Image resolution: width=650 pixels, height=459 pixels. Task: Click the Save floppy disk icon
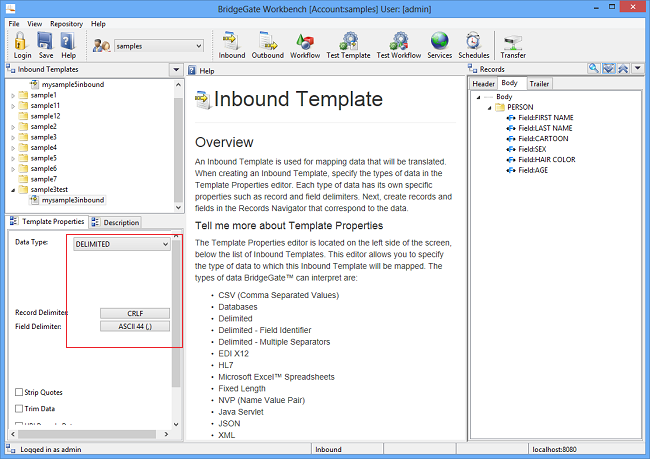coord(45,41)
